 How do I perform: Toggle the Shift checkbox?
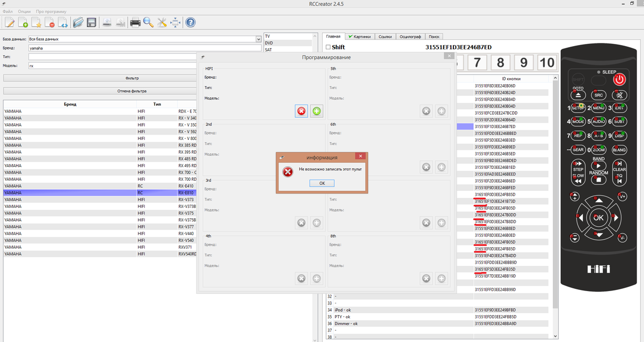pos(328,47)
